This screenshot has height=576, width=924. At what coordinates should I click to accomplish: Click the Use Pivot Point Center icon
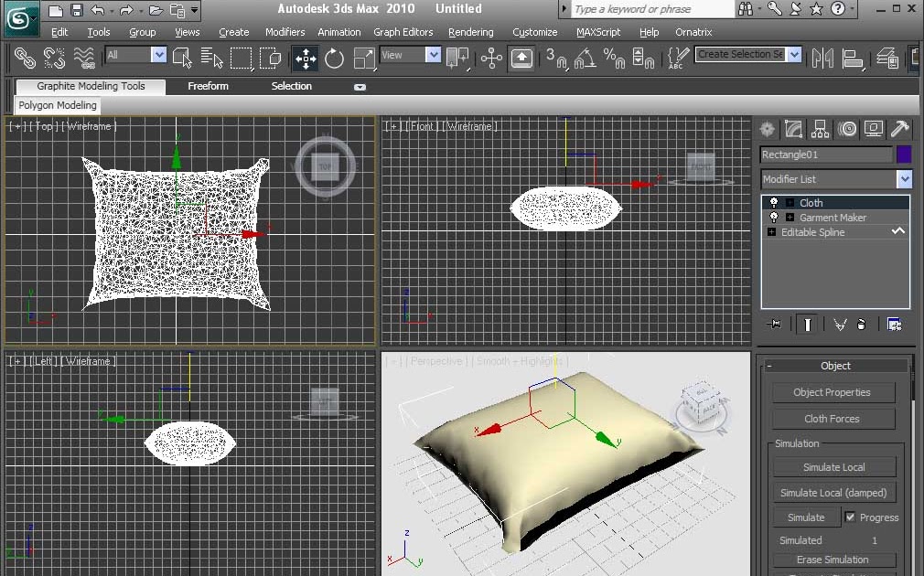tap(457, 59)
